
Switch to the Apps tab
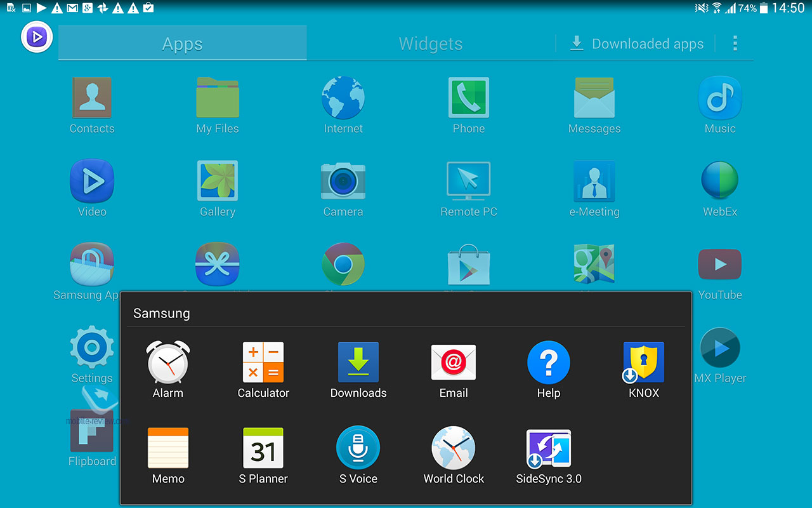coord(183,43)
